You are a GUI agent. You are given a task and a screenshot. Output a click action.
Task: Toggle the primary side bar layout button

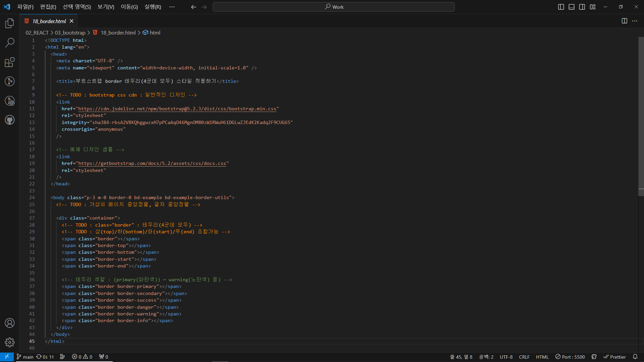561,7
